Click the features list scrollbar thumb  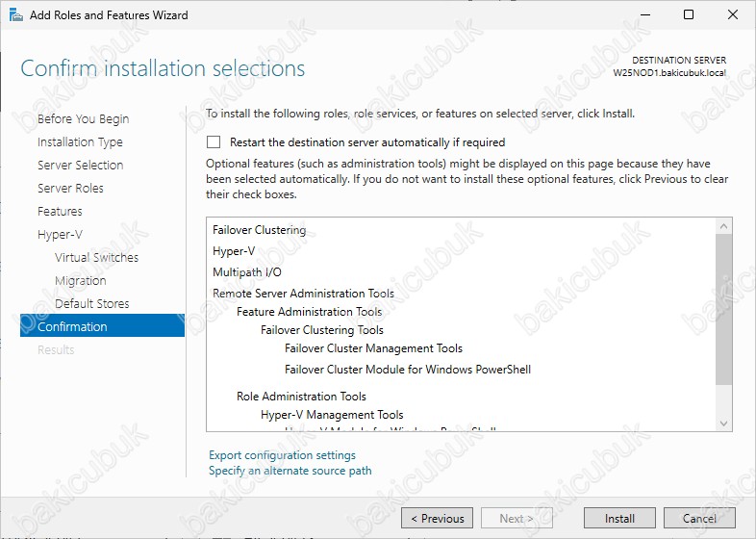723,309
